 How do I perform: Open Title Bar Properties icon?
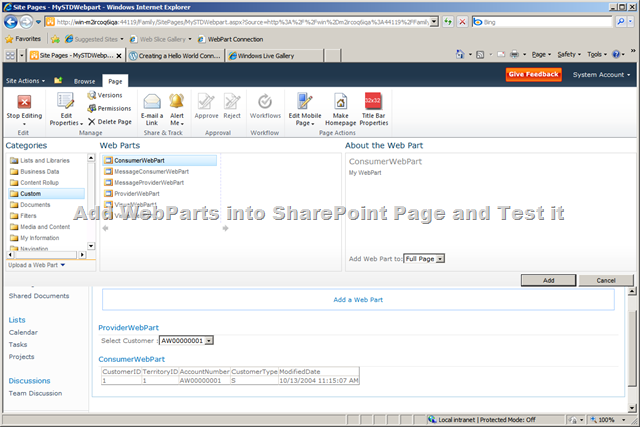[x=373, y=101]
